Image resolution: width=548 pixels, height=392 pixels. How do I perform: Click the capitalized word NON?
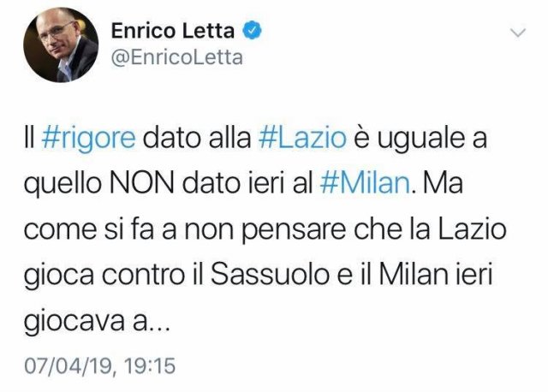pos(142,184)
